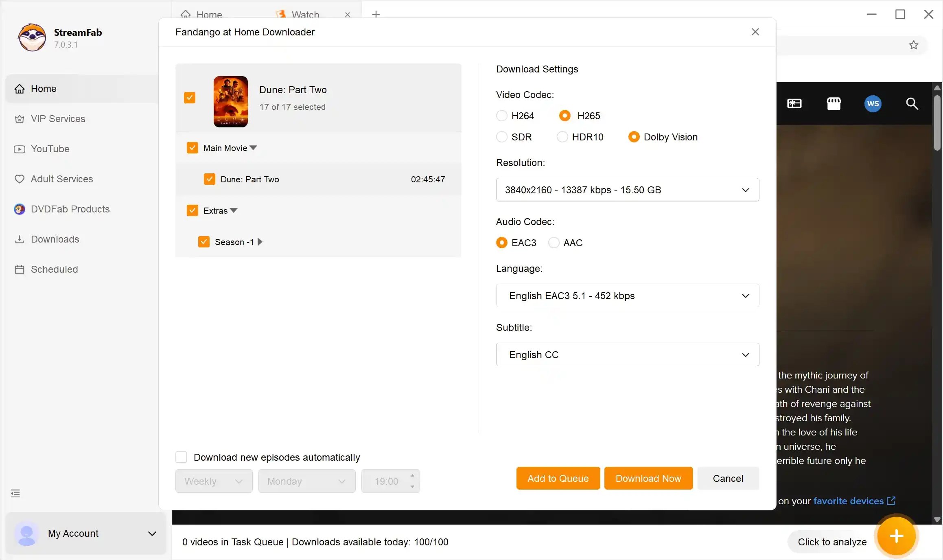Click the Scheduled calendar icon
Image resolution: width=943 pixels, height=560 pixels.
click(19, 269)
